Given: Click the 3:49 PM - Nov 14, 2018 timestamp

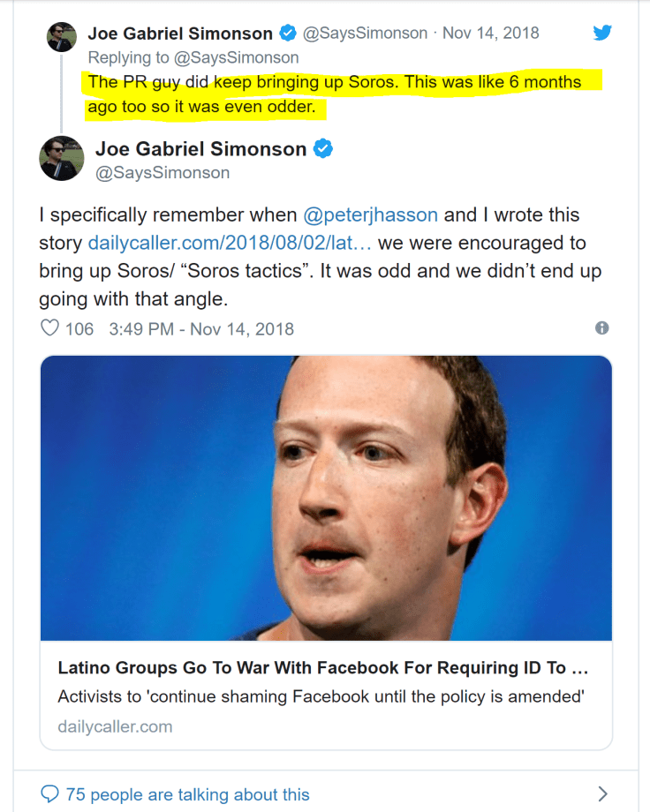Looking at the screenshot, I should point(201,329).
